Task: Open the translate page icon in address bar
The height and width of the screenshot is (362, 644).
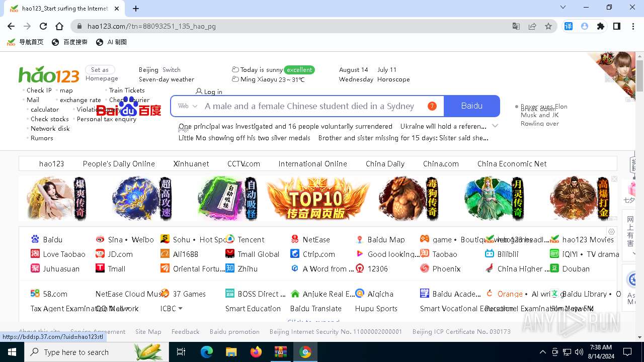Action: click(x=516, y=26)
